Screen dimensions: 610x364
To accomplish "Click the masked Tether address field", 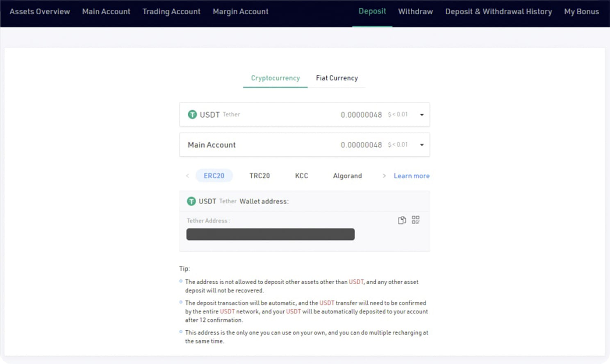I will (x=270, y=234).
